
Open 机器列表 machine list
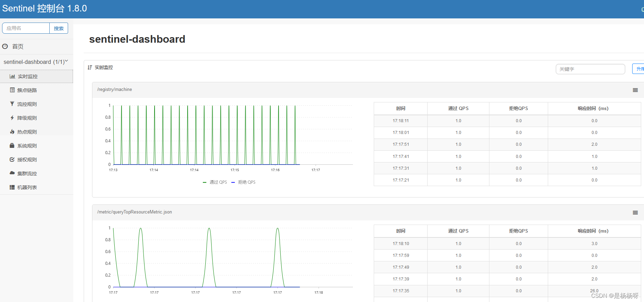(x=36, y=187)
